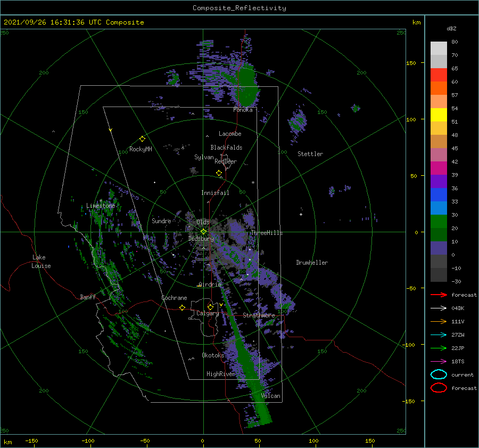479x448 pixels.
Task: Click the yellow diamond marker below RedDeer
Action: point(219,173)
